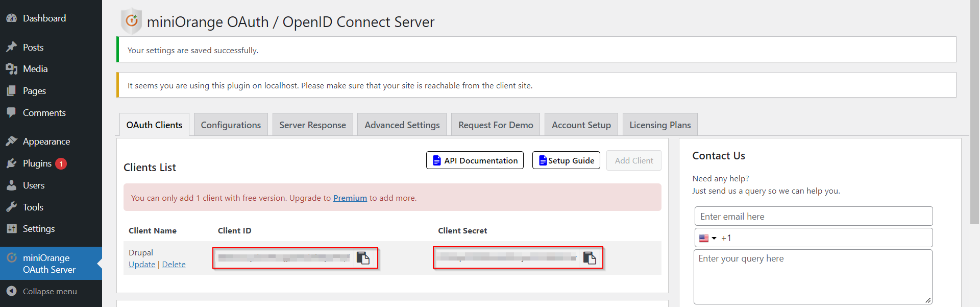Screen dimensions: 980x307
Task: Open Pages in the admin menu
Action: click(34, 91)
